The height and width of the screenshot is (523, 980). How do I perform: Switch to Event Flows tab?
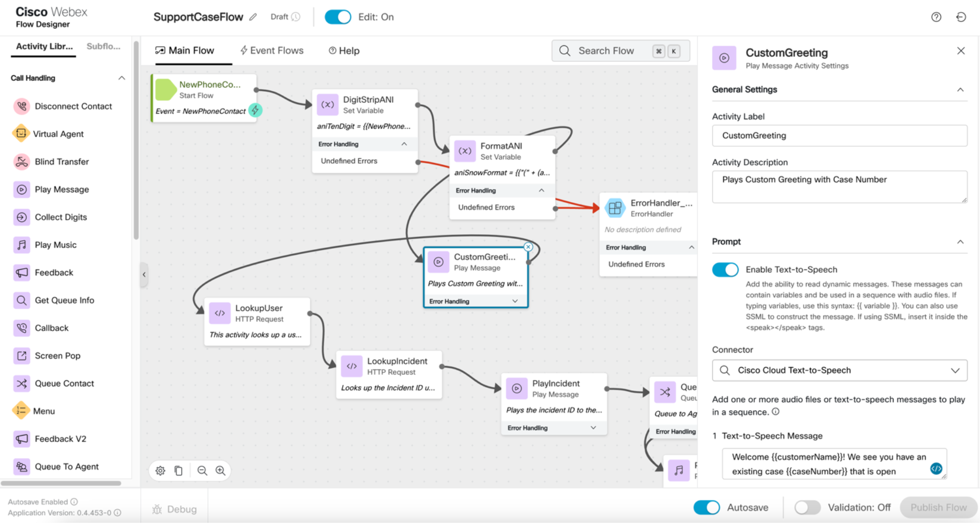[x=272, y=51]
